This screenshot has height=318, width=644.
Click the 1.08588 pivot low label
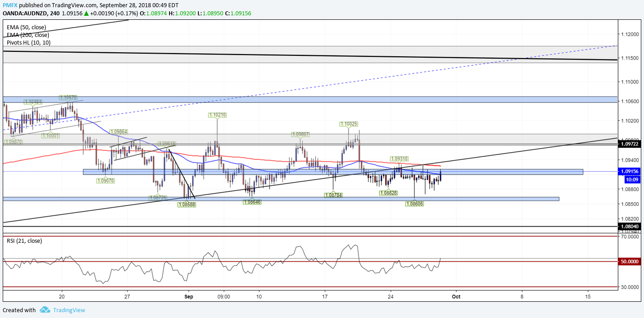pyautogui.click(x=187, y=204)
